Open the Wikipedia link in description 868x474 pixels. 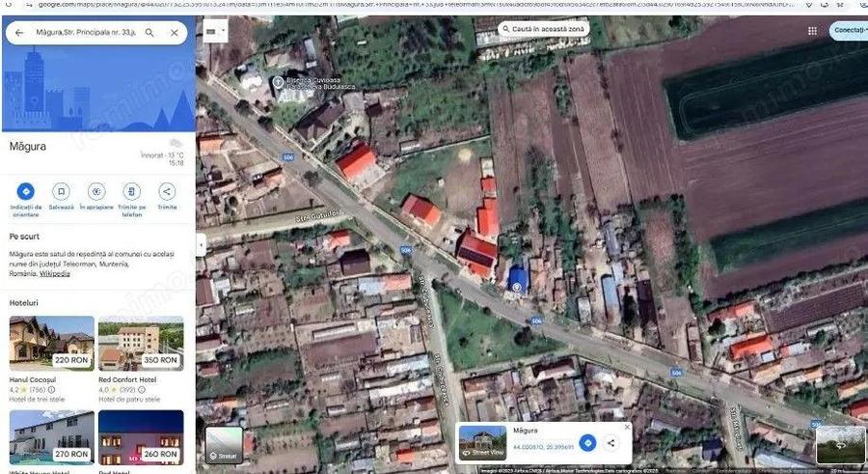(x=54, y=273)
